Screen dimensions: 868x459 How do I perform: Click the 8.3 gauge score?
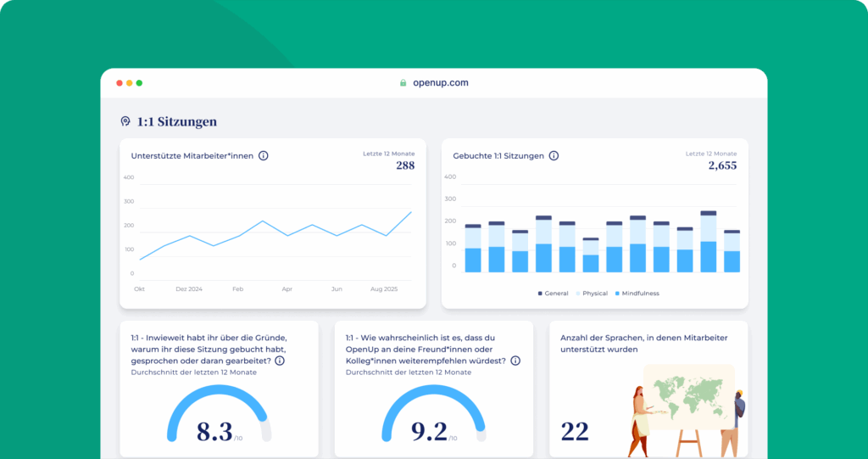click(214, 432)
